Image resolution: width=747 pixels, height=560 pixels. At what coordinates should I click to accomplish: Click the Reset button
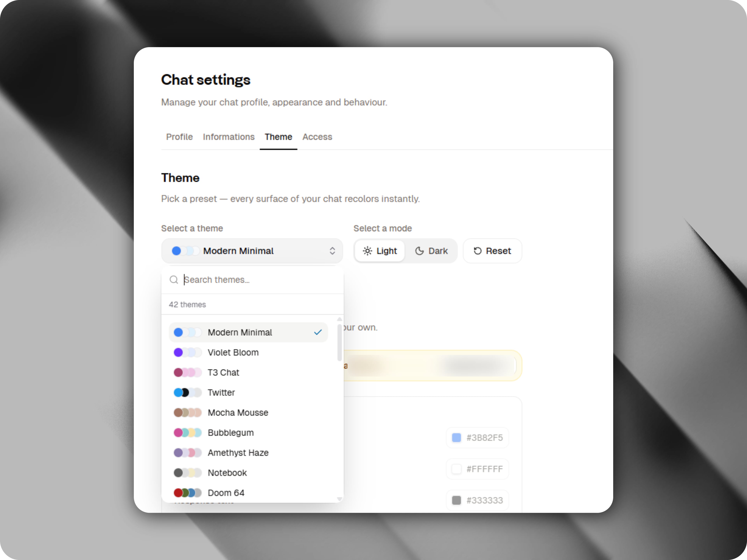click(x=492, y=251)
